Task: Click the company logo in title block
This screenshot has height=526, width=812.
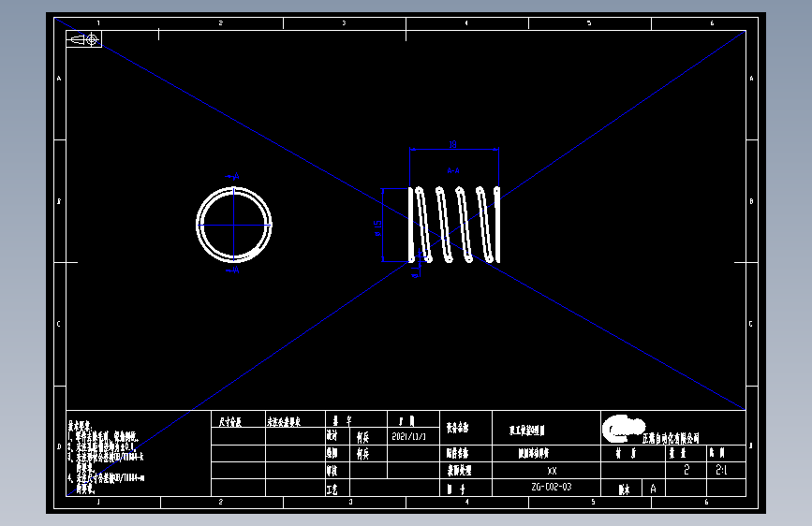Action: pyautogui.click(x=623, y=430)
